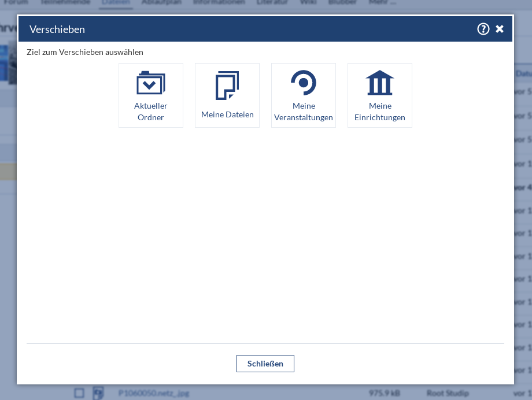Close the Verschieben dialog with the X

[x=500, y=29]
